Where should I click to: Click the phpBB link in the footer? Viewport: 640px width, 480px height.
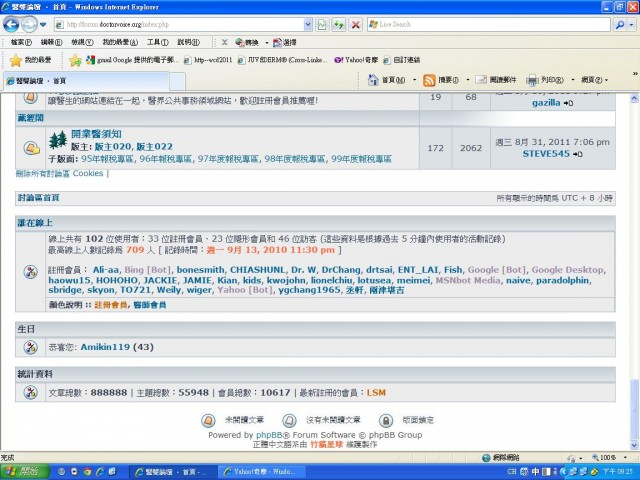[x=269, y=435]
